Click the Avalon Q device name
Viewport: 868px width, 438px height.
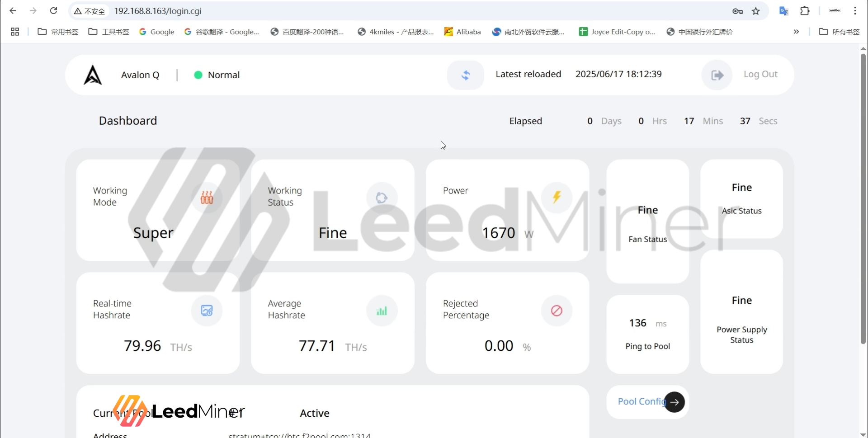(x=140, y=75)
